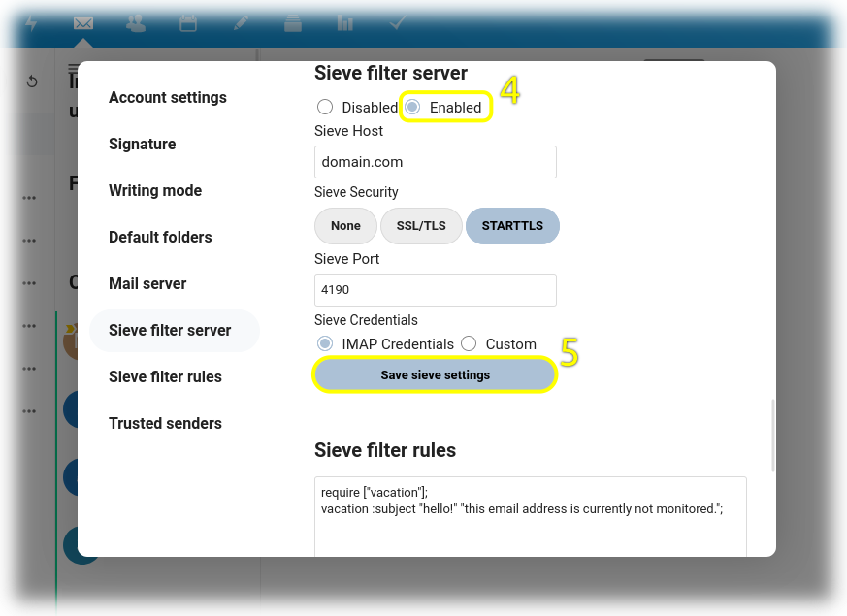Open the Tasks checkmark icon

[397, 23]
